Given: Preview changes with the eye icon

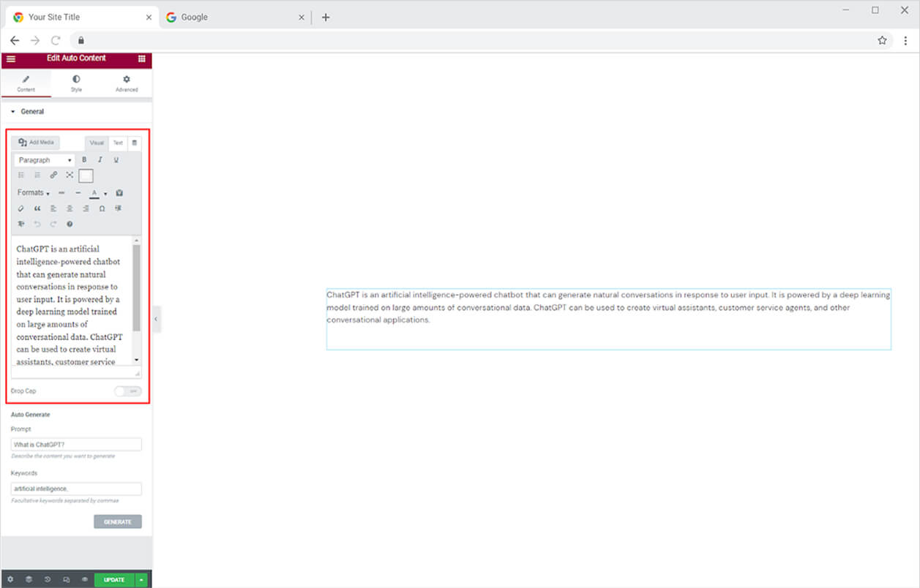Looking at the screenshot, I should tap(85, 580).
